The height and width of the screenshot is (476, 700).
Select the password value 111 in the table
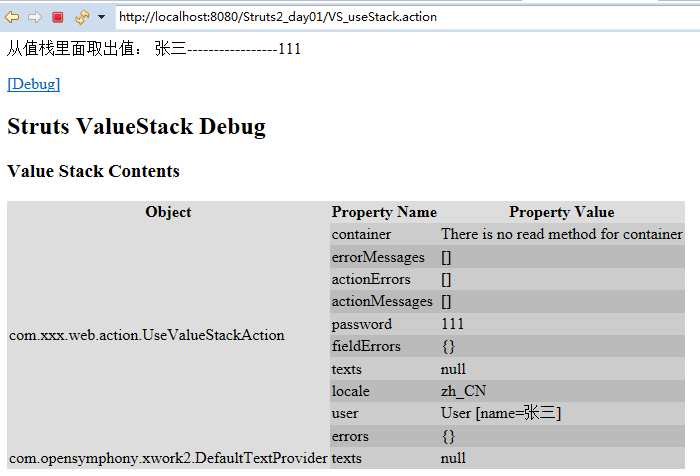[x=453, y=324]
